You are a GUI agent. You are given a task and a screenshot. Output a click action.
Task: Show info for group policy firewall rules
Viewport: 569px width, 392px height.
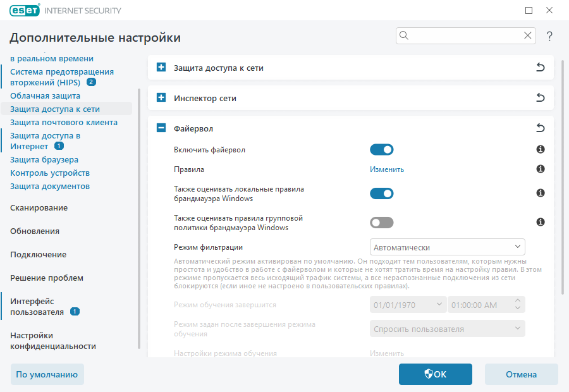[x=541, y=222]
